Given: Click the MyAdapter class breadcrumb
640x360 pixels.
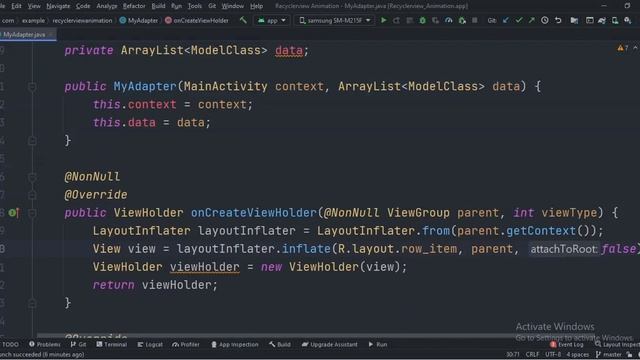Looking at the screenshot, I should click(x=138, y=20).
